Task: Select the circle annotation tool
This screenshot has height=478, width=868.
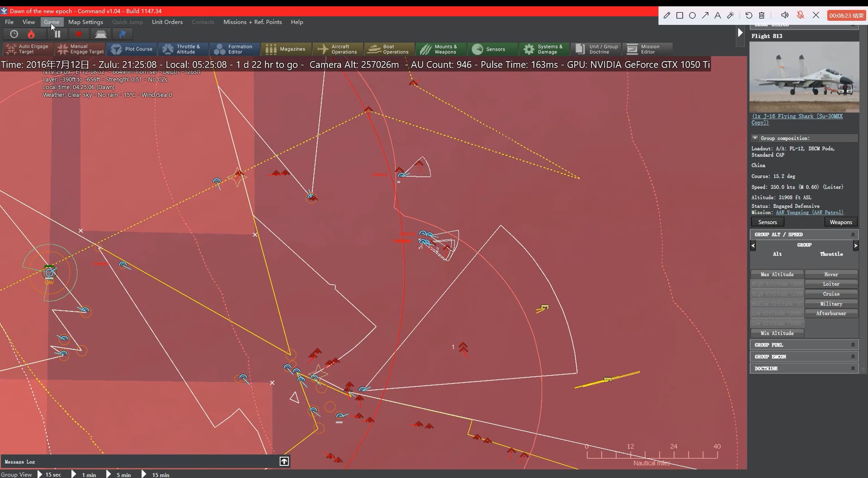Action: (692, 15)
